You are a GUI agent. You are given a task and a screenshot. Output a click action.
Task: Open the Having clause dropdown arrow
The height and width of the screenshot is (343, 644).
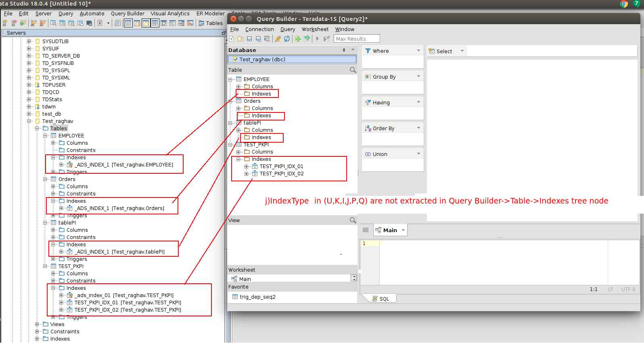[x=418, y=102]
